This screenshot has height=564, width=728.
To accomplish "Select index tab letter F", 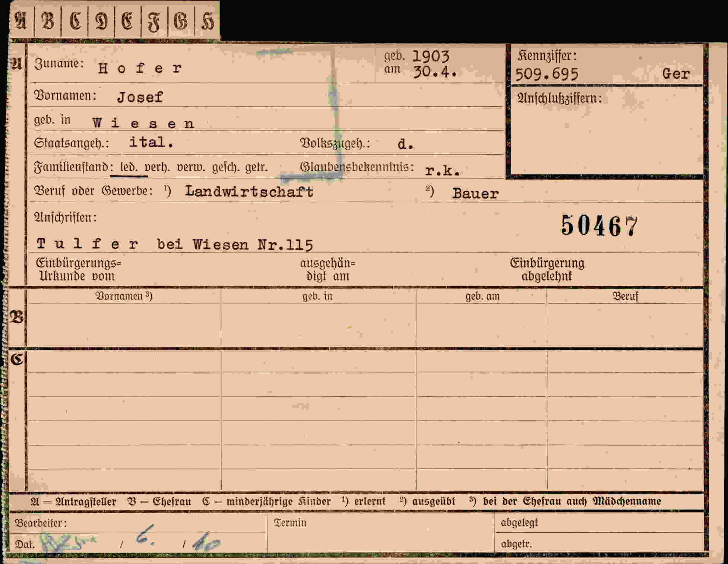I will pyautogui.click(x=154, y=22).
